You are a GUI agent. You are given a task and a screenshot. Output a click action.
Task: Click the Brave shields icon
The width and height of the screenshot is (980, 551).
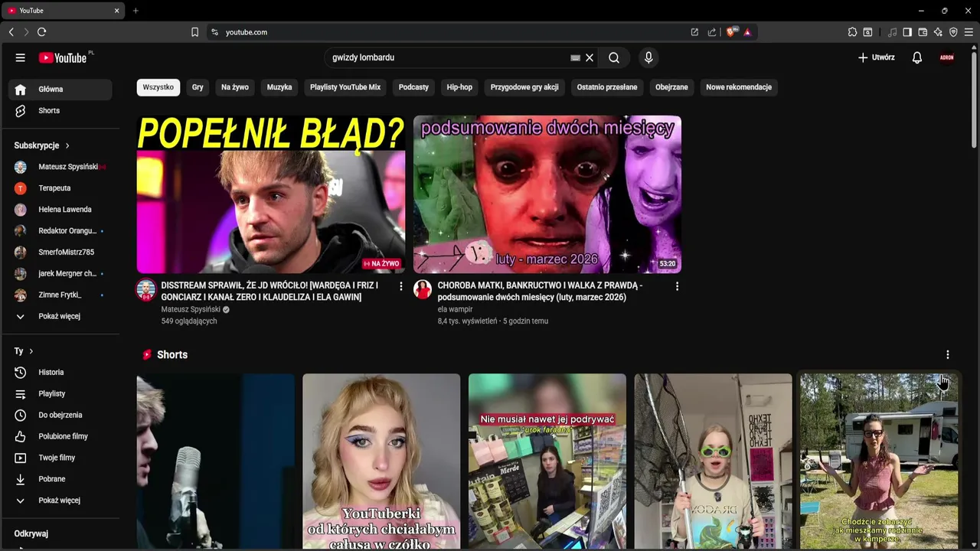(730, 32)
